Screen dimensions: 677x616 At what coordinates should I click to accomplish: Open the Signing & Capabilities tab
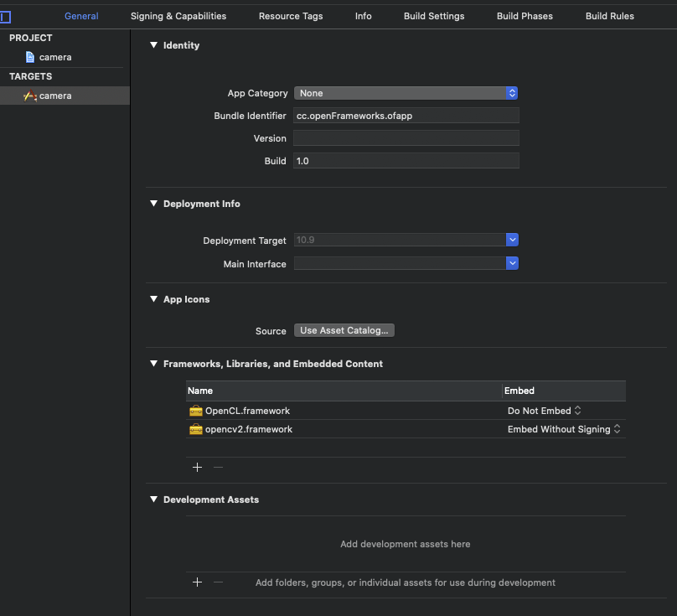pyautogui.click(x=178, y=16)
